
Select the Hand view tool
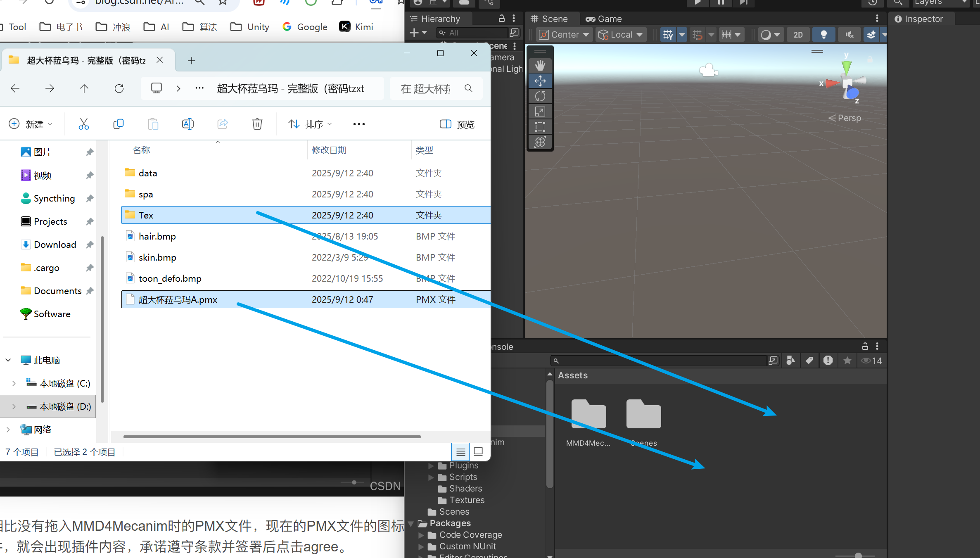click(540, 65)
